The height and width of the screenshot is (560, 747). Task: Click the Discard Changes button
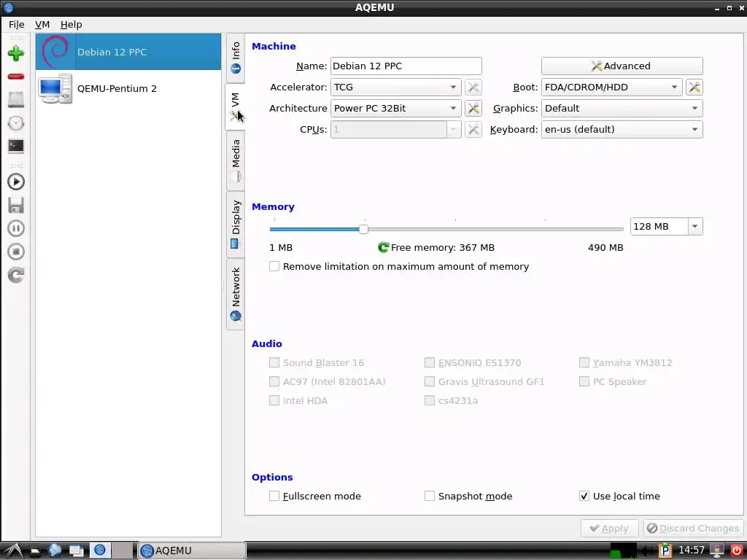694,528
